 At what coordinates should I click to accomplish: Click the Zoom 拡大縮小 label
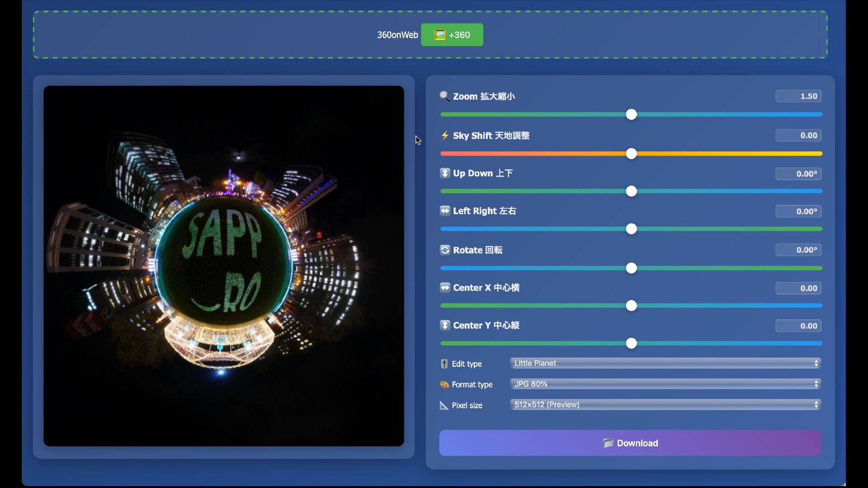pyautogui.click(x=484, y=96)
